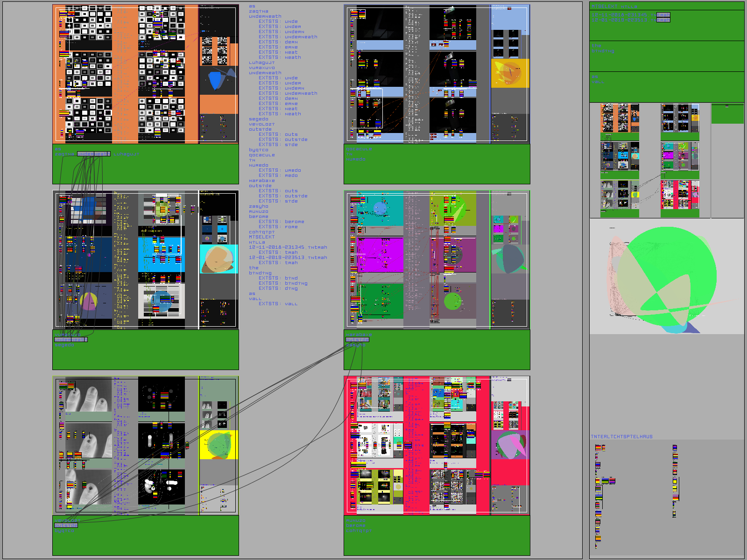Click highlighted 'underneath' in top-left green panel

[94, 154]
